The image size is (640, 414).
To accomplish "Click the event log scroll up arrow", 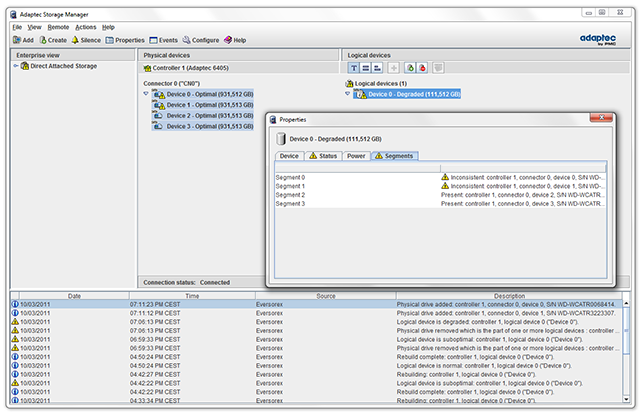I will (626, 304).
